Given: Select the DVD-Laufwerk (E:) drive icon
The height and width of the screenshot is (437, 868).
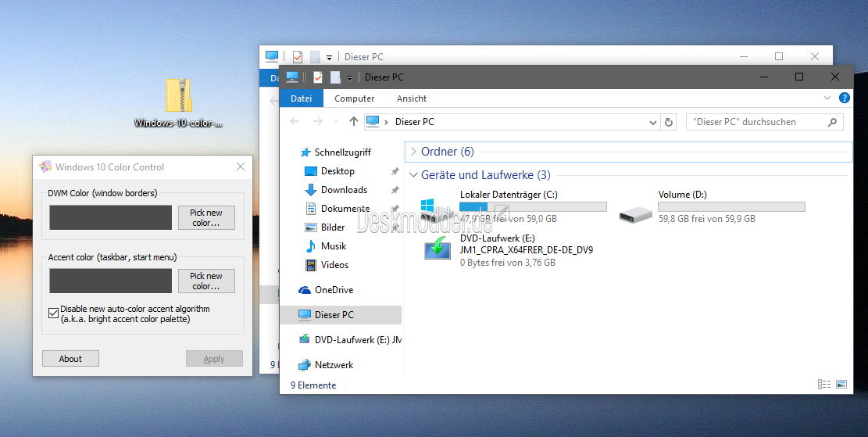Looking at the screenshot, I should (438, 247).
